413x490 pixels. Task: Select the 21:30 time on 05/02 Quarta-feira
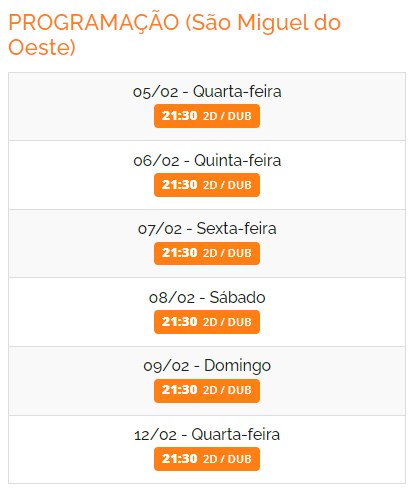[x=179, y=116]
